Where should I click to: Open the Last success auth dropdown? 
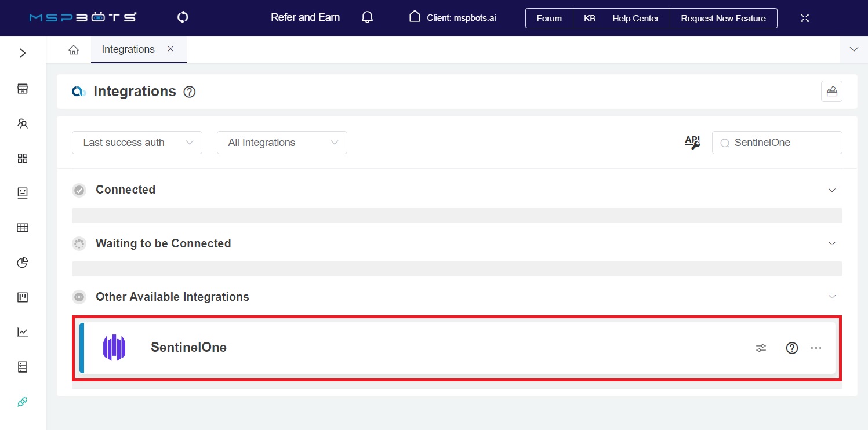point(137,143)
